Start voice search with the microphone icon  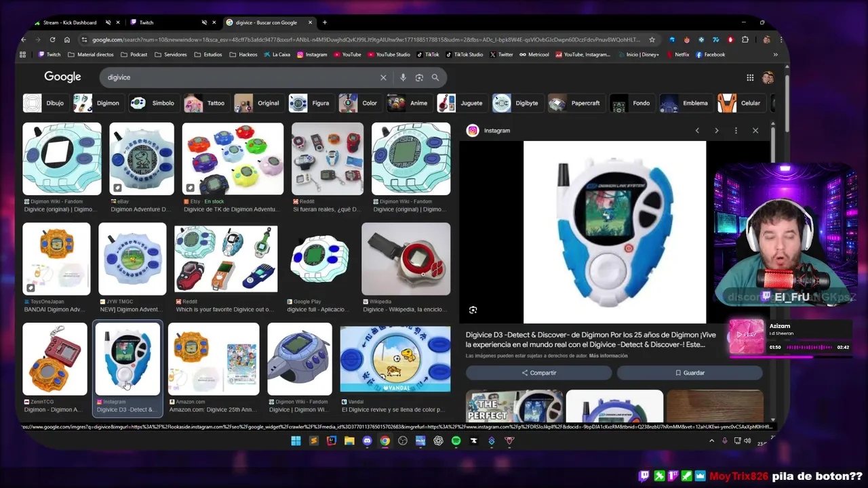click(x=403, y=77)
